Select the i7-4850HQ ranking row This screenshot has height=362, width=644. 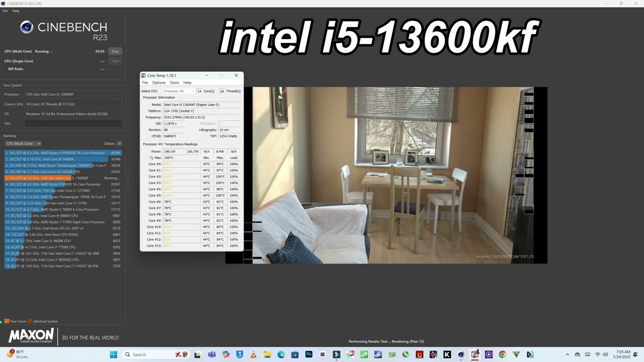coord(63,260)
